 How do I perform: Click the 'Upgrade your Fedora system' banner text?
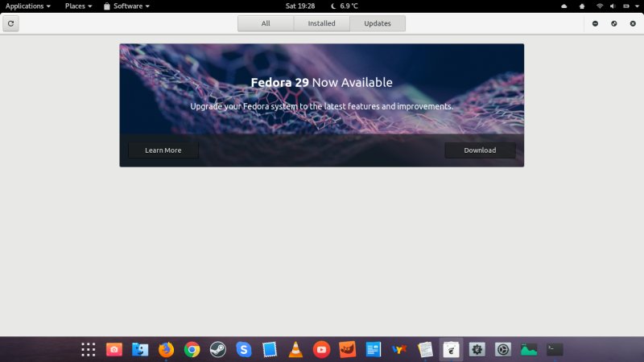(x=321, y=106)
